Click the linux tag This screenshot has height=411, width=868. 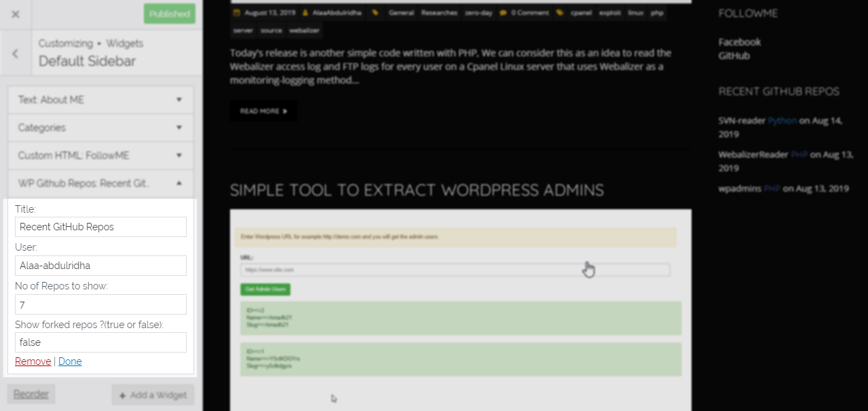pyautogui.click(x=636, y=13)
